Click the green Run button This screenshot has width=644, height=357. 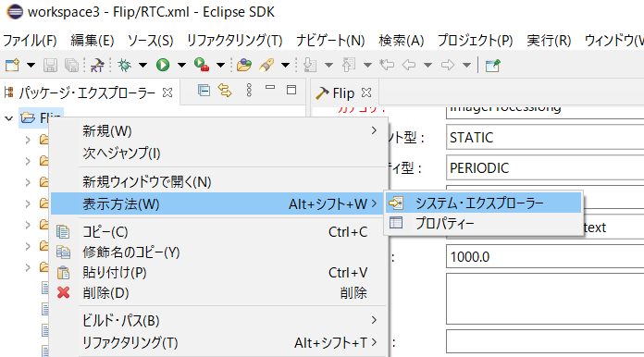tap(163, 65)
